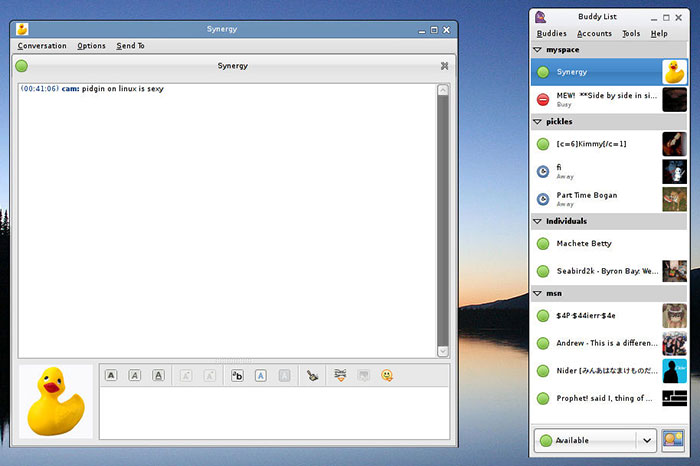Click the account buddy icon selector

pyautogui.click(x=673, y=441)
